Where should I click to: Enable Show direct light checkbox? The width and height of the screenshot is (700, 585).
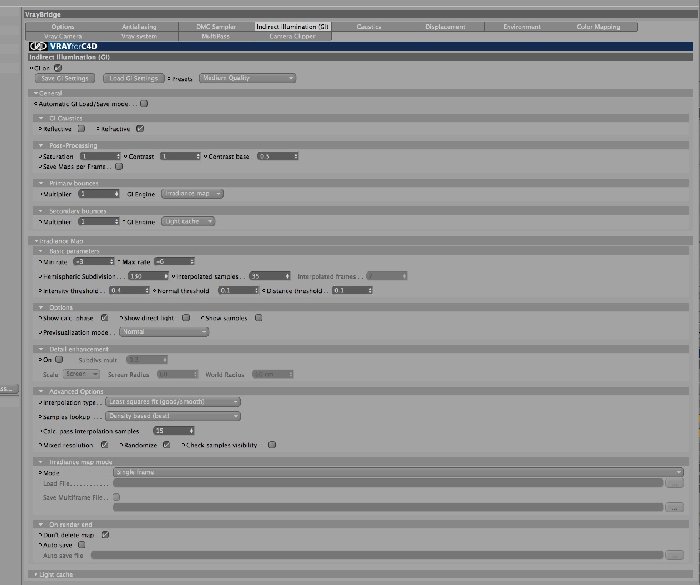tap(186, 318)
